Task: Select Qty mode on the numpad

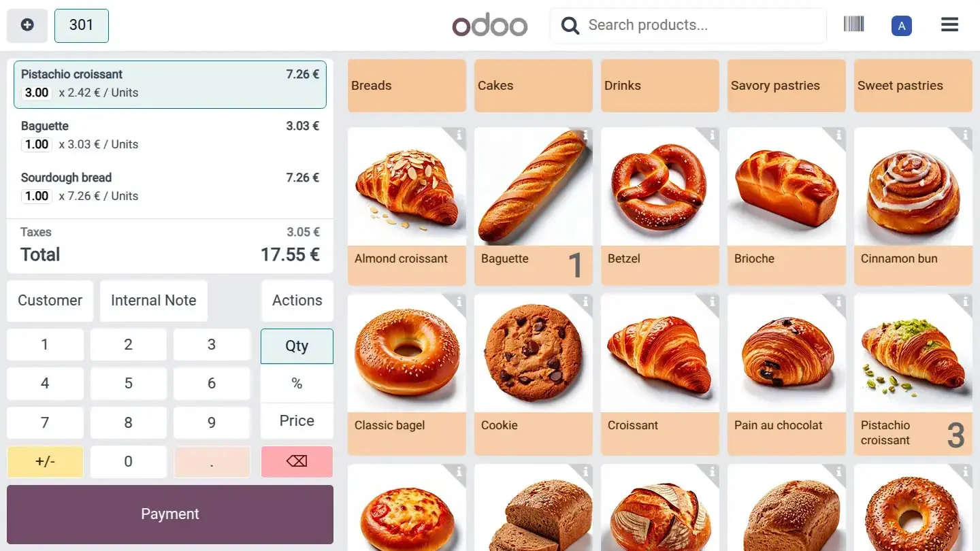Action: point(297,346)
